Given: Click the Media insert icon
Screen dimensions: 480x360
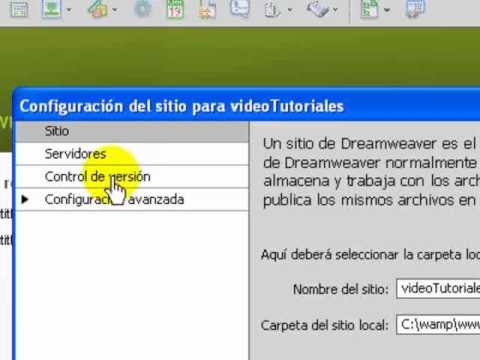Looking at the screenshot, I should [98, 9].
